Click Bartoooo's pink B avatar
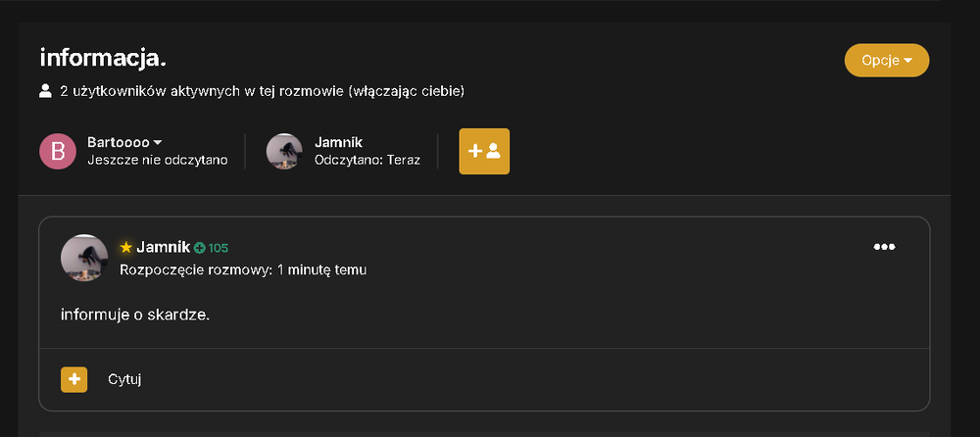The width and height of the screenshot is (980, 437). click(x=58, y=151)
